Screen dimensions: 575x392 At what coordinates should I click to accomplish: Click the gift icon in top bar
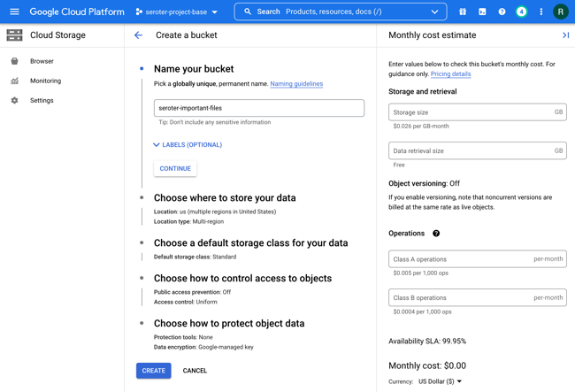coord(463,12)
